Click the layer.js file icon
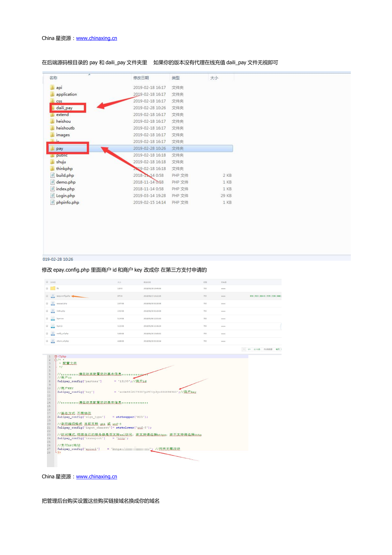This screenshot has width=392, height=555. tap(53, 326)
